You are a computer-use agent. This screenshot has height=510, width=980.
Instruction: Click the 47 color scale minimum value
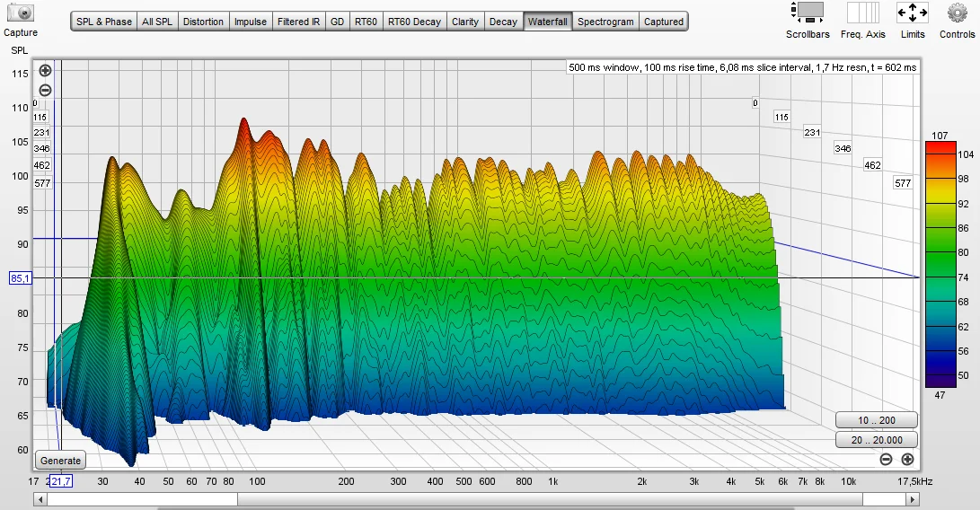pyautogui.click(x=940, y=395)
